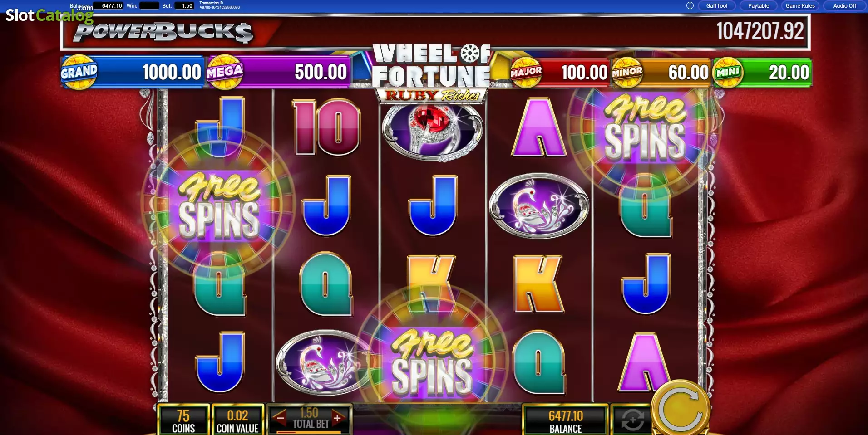The height and width of the screenshot is (435, 868).
Task: Open the GaffTool button
Action: click(x=716, y=6)
